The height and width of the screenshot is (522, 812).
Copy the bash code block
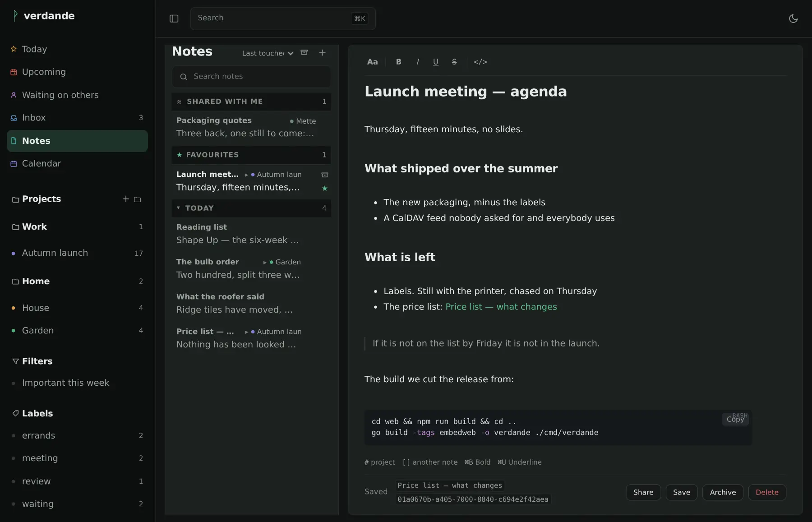coord(735,419)
